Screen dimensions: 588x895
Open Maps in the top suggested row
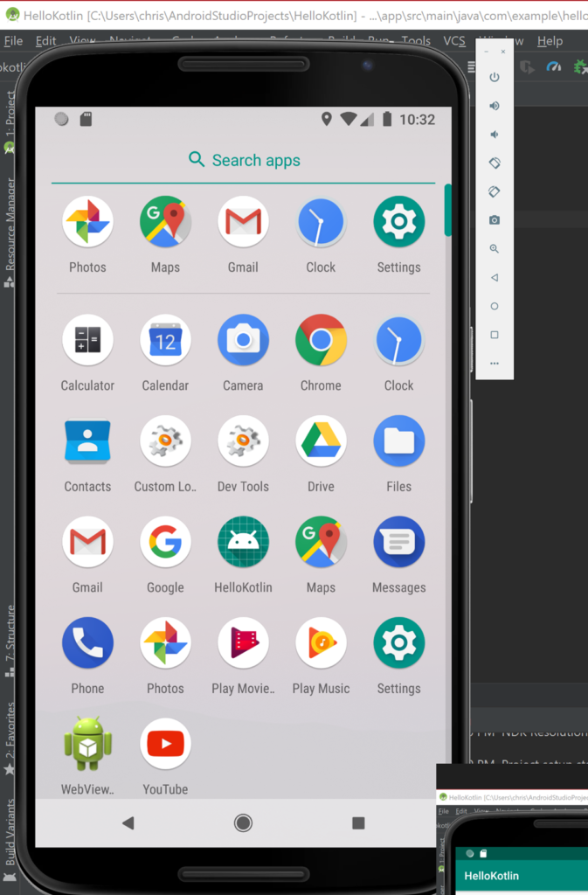tap(165, 221)
